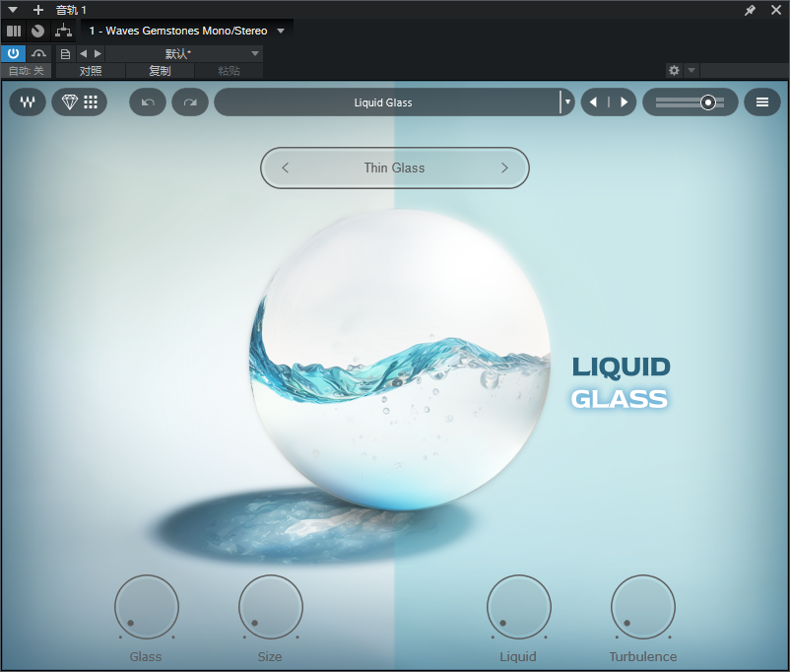Expand the arrow next to settings gear
790x672 pixels.
(x=691, y=70)
